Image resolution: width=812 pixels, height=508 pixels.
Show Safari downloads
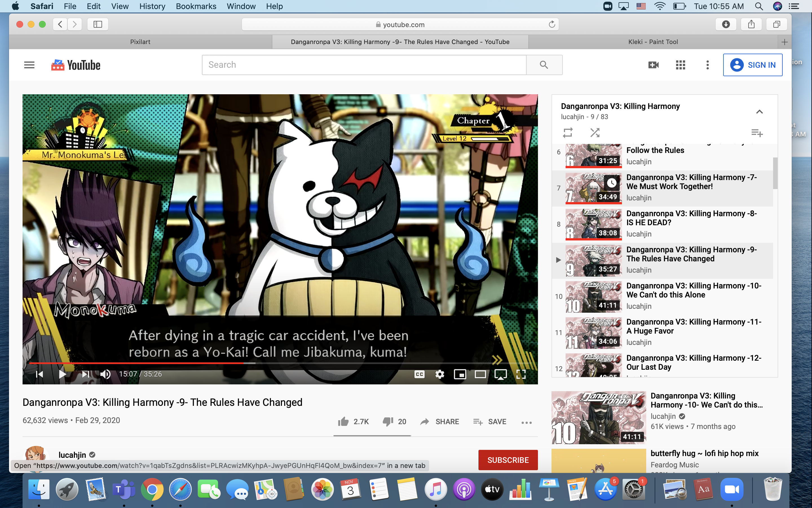coord(726,24)
